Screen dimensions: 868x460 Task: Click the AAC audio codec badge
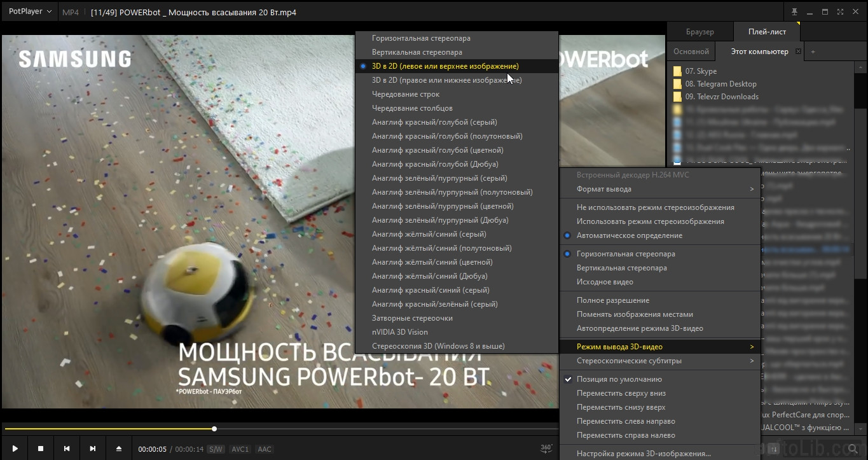tap(265, 449)
